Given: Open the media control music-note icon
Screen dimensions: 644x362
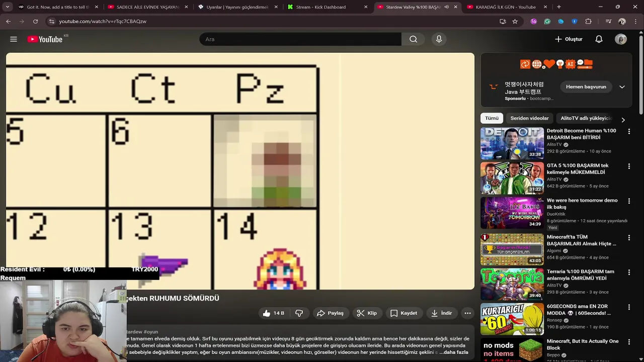Looking at the screenshot, I should click(608, 21).
